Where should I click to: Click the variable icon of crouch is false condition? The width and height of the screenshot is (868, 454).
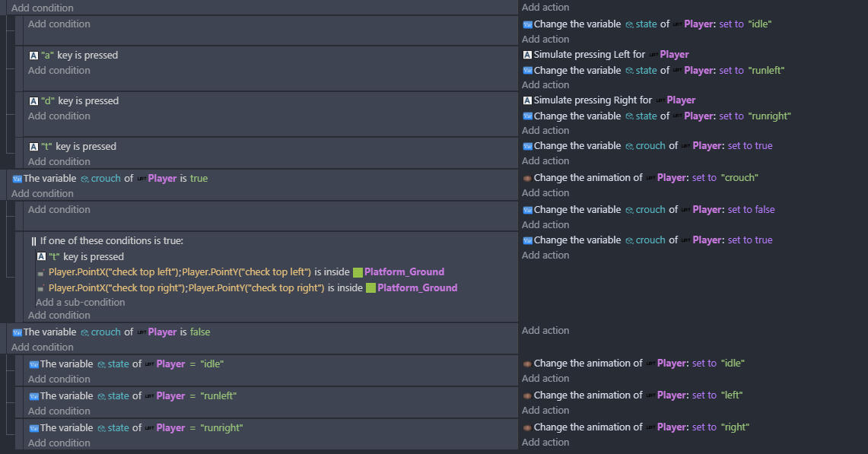point(17,332)
